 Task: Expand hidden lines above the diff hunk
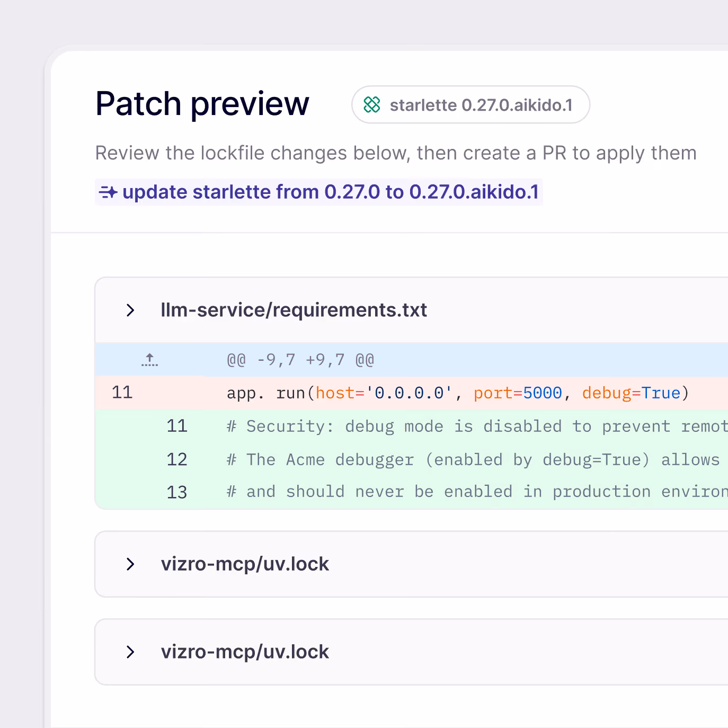(150, 360)
